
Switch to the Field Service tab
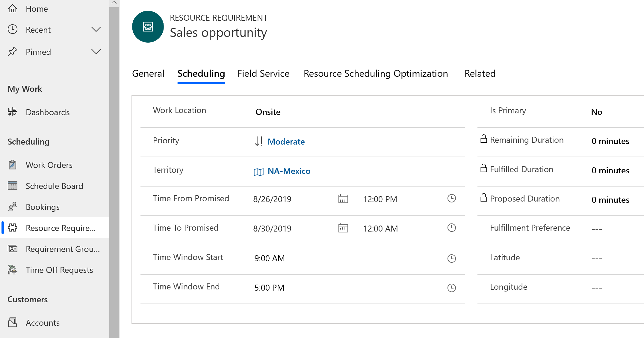tap(263, 73)
